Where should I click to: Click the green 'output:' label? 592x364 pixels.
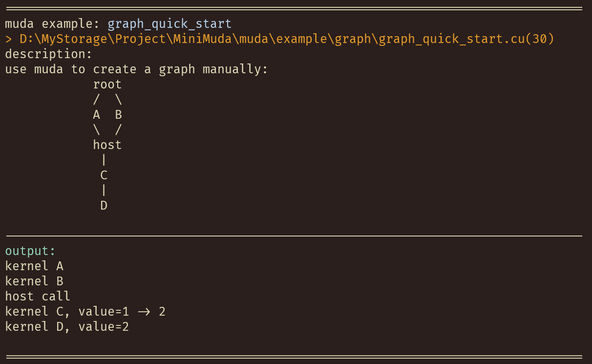[30, 251]
